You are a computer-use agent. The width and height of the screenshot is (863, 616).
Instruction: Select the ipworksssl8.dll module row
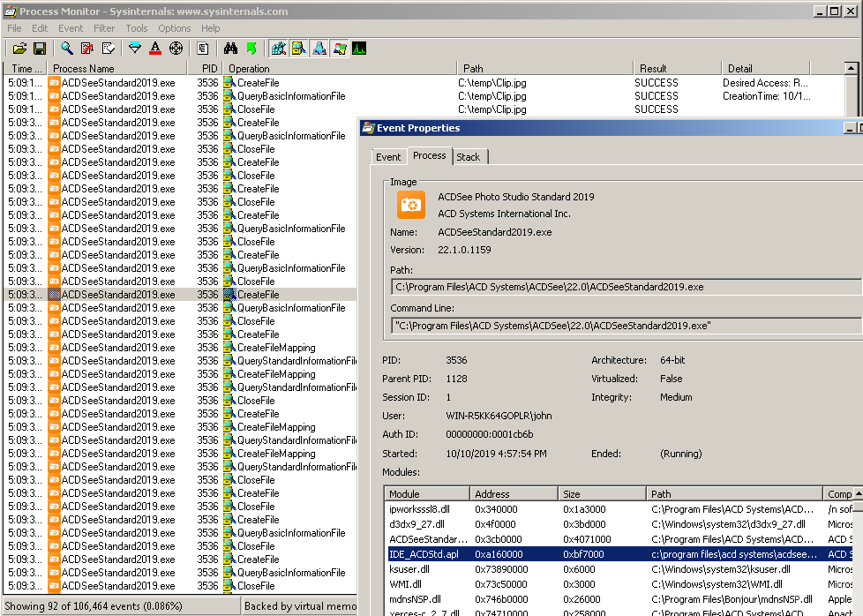[619, 509]
